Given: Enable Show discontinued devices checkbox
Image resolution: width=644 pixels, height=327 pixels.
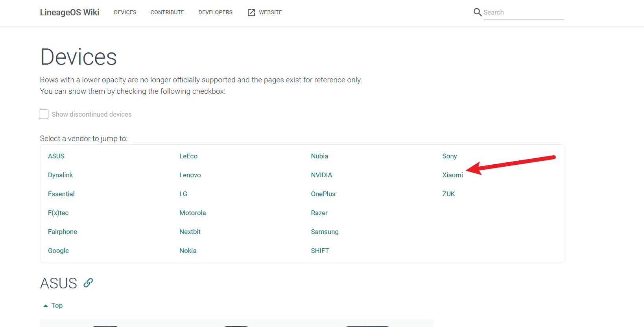Looking at the screenshot, I should (x=44, y=114).
